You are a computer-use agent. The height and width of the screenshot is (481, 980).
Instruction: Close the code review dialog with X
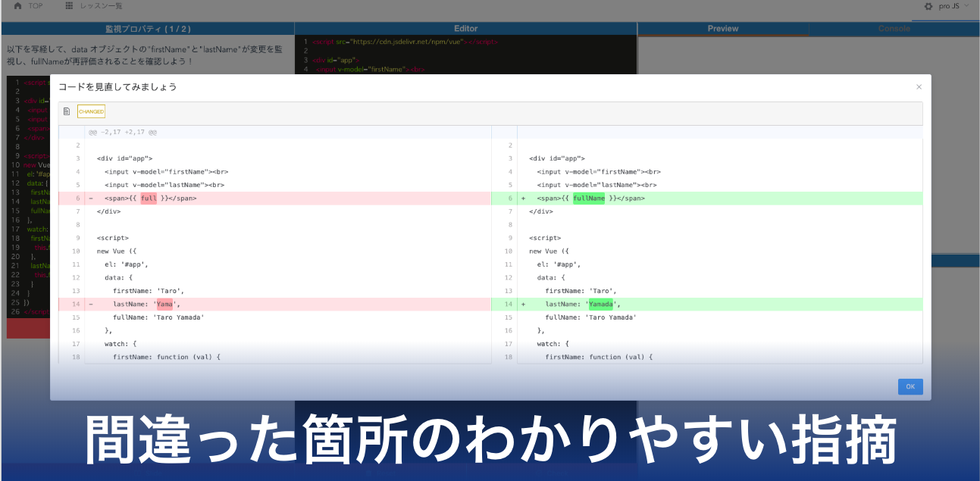pos(919,87)
